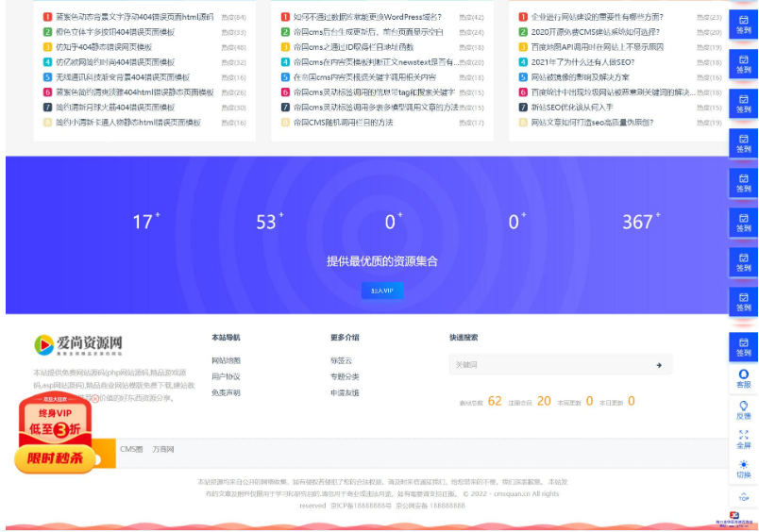Enter fullscreen with 全屏 icon
Viewport: 759px width, 532px height.
click(x=743, y=439)
